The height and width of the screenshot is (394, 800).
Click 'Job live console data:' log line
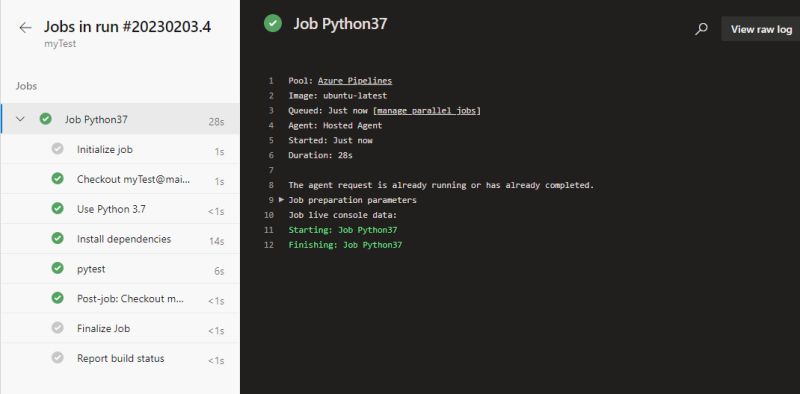[x=342, y=215]
